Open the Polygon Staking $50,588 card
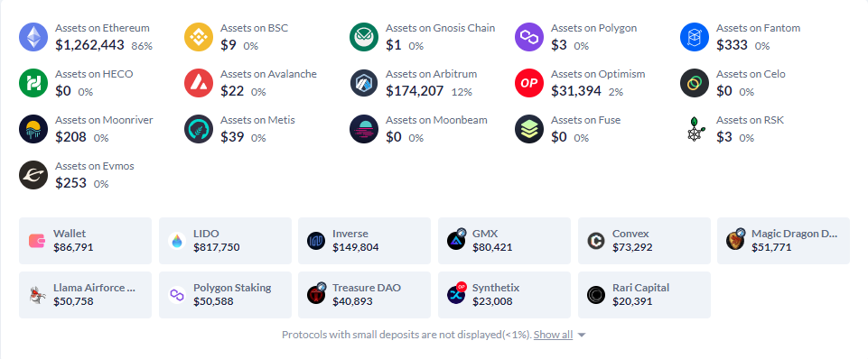The image size is (868, 359). (x=225, y=295)
